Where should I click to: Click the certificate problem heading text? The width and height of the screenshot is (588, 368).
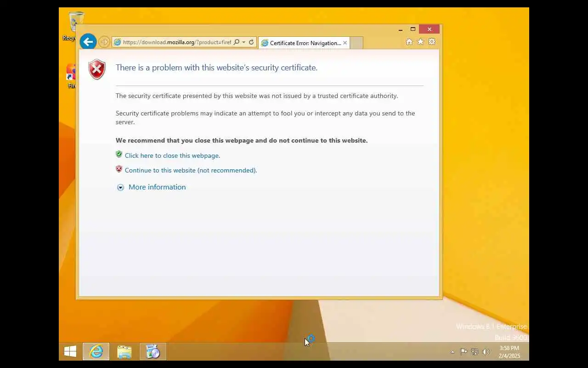[x=216, y=68]
